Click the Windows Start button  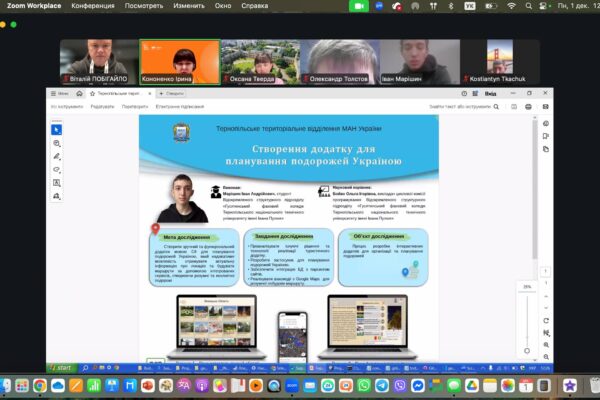[x=61, y=367]
